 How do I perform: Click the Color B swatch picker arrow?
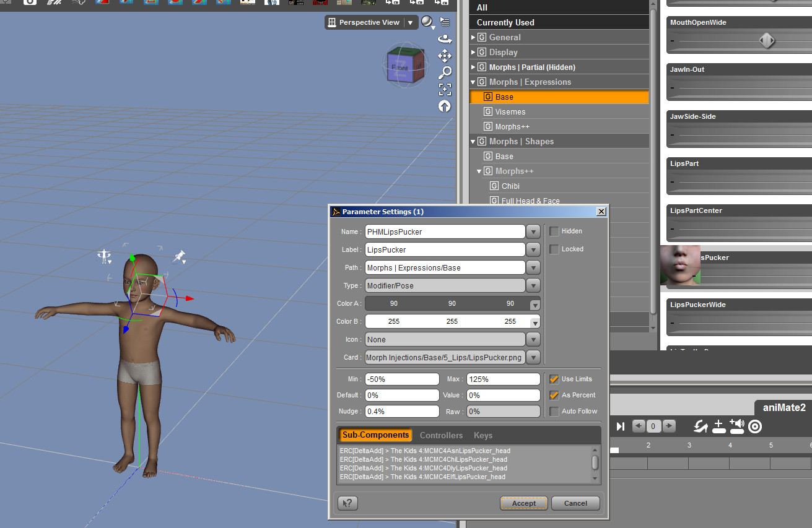pos(535,322)
